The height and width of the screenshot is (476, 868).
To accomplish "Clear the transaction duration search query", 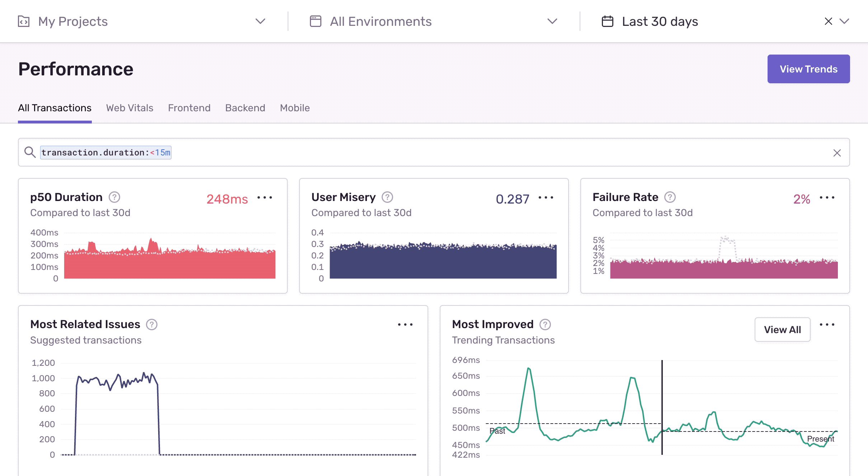I will click(x=838, y=153).
